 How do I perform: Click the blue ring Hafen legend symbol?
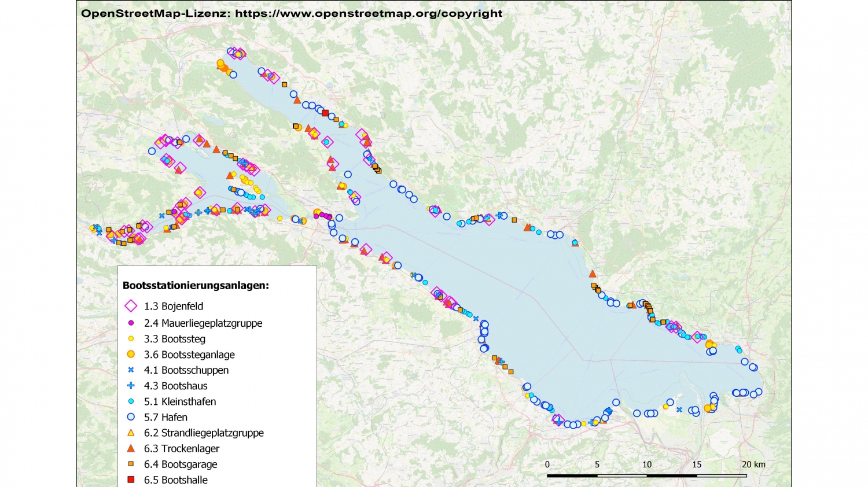pos(131,416)
